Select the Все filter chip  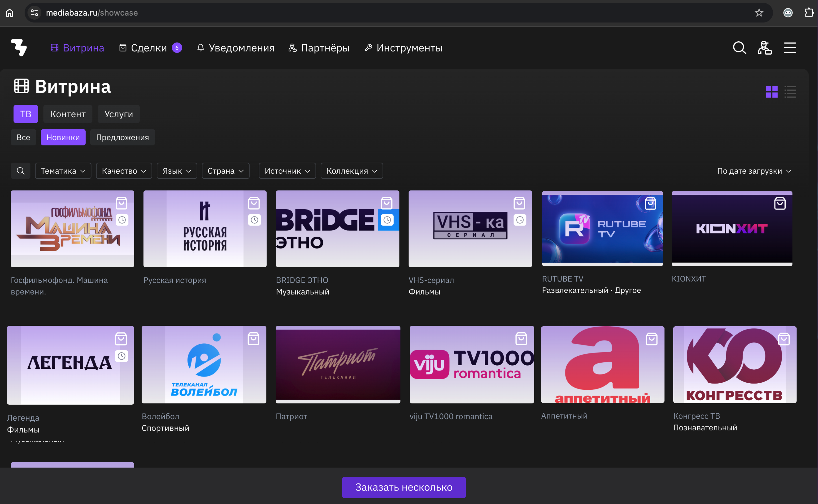[x=23, y=137]
